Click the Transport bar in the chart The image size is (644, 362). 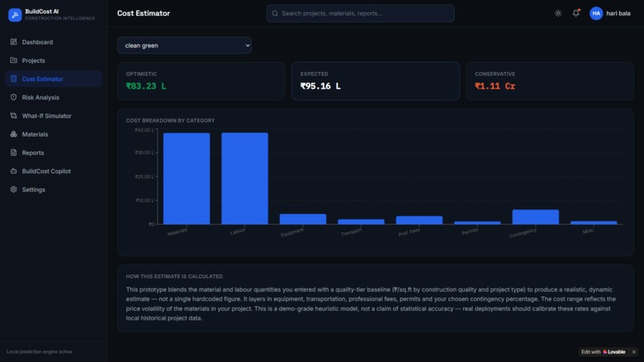click(361, 221)
